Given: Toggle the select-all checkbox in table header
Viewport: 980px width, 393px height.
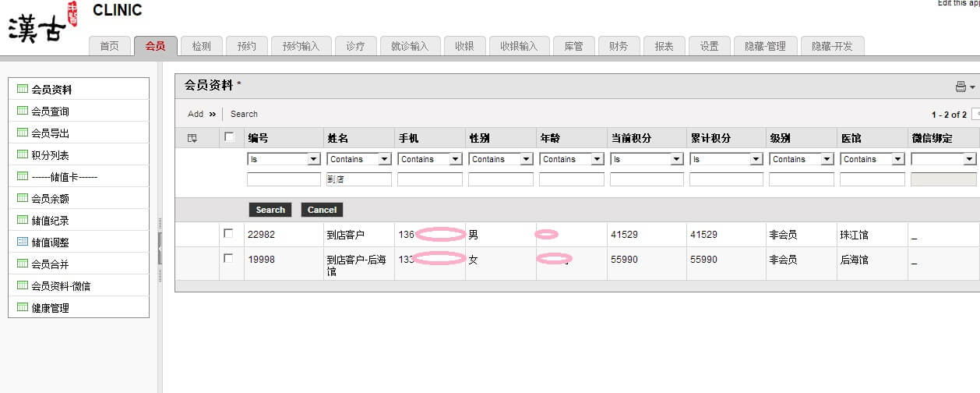Looking at the screenshot, I should (229, 137).
